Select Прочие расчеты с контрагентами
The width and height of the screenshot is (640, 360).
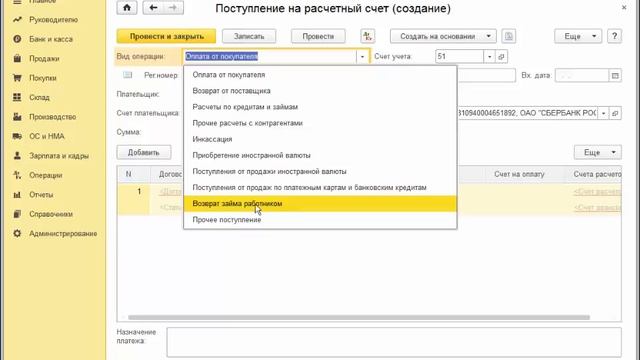320,123
